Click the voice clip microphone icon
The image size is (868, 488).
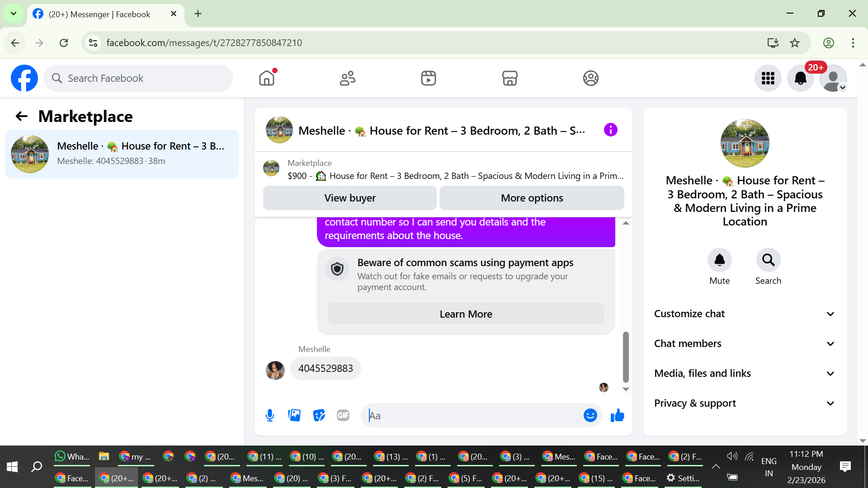(270, 415)
